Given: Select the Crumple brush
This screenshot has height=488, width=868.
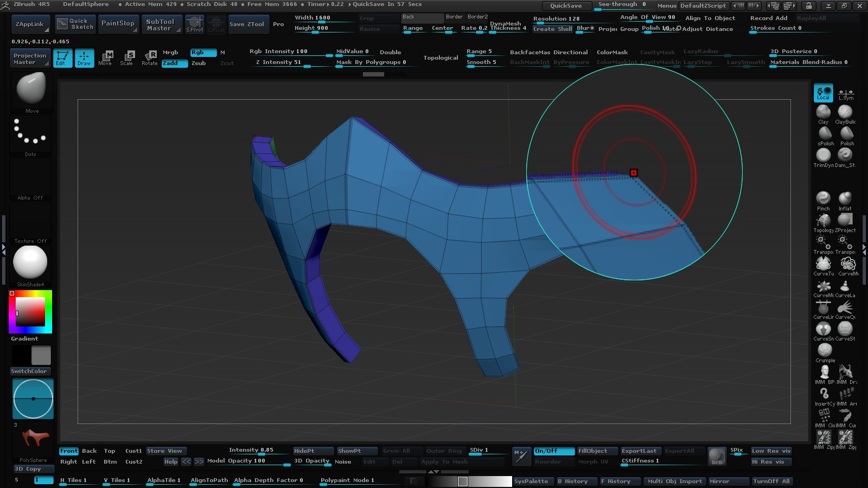Looking at the screenshot, I should coord(825,350).
